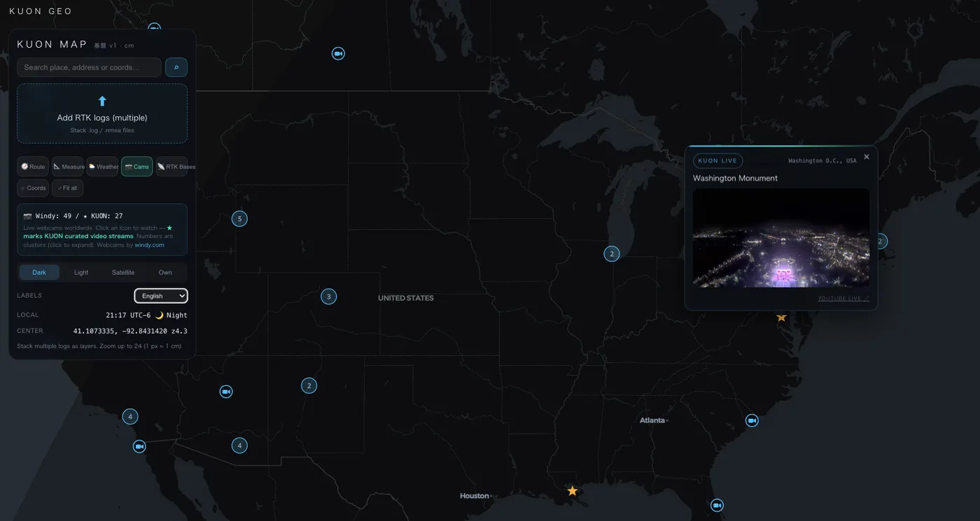Click the center coordinates 41.1073335, -92.8431420 value
The height and width of the screenshot is (521, 980).
(130, 331)
